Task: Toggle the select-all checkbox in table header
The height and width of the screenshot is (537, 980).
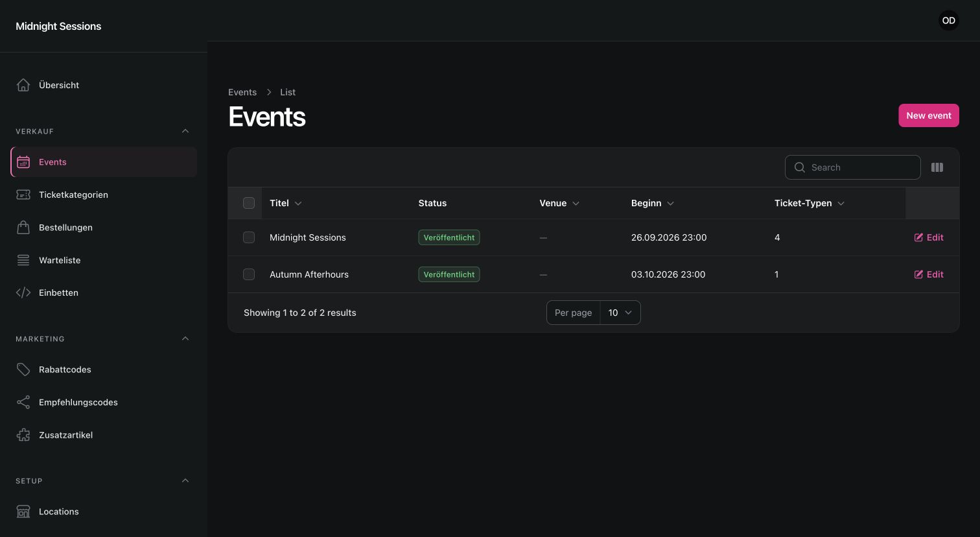Action: (249, 203)
